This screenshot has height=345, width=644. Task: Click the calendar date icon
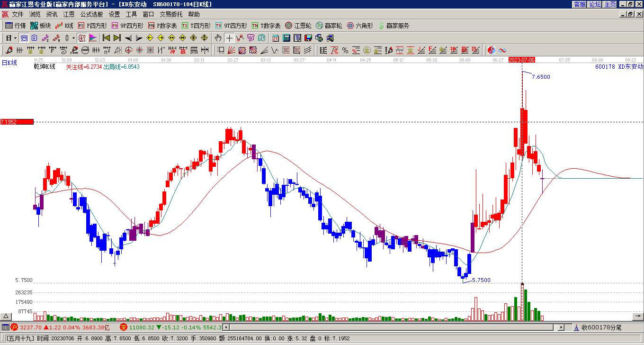coord(275,38)
